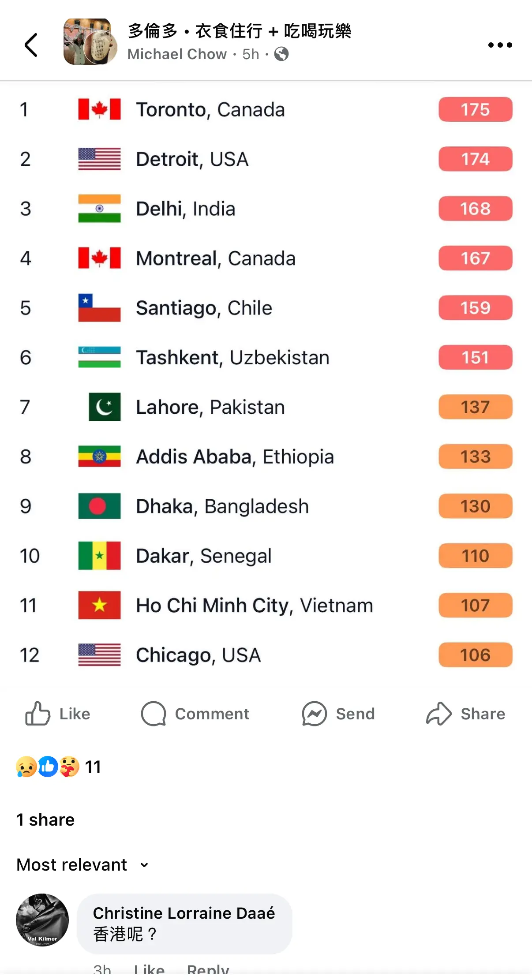Viewport: 532px width, 980px height.
Task: Tap the Messenger Send icon
Action: (314, 714)
